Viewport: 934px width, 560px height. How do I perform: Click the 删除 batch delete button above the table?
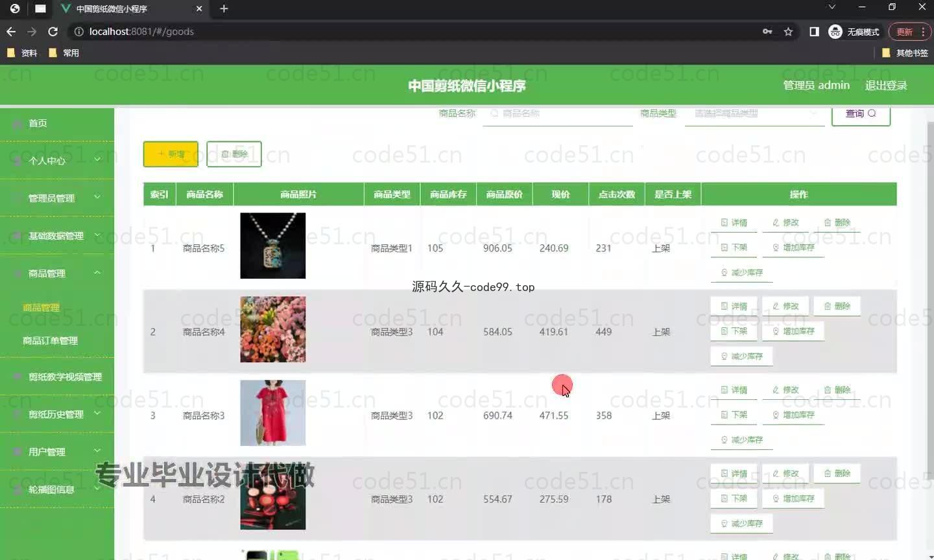pos(234,154)
